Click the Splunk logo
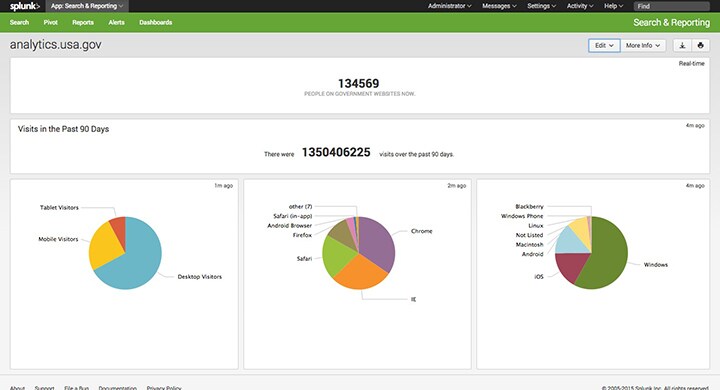Image resolution: width=720 pixels, height=390 pixels. coord(25,6)
